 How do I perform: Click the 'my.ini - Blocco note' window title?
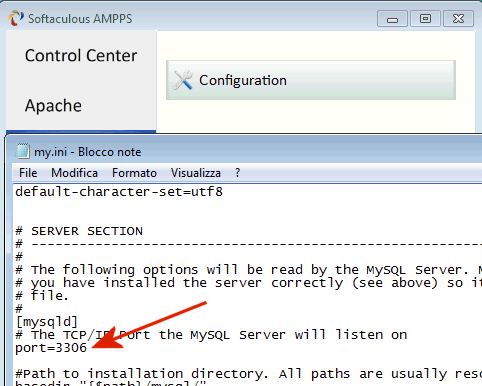tap(88, 152)
